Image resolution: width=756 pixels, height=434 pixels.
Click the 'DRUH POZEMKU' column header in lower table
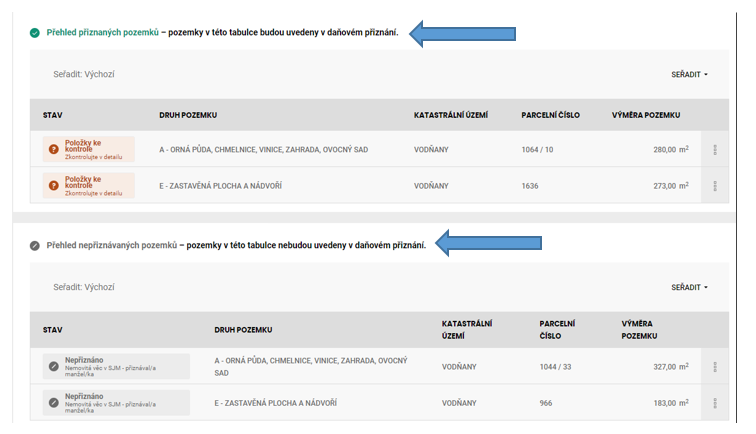click(x=243, y=329)
